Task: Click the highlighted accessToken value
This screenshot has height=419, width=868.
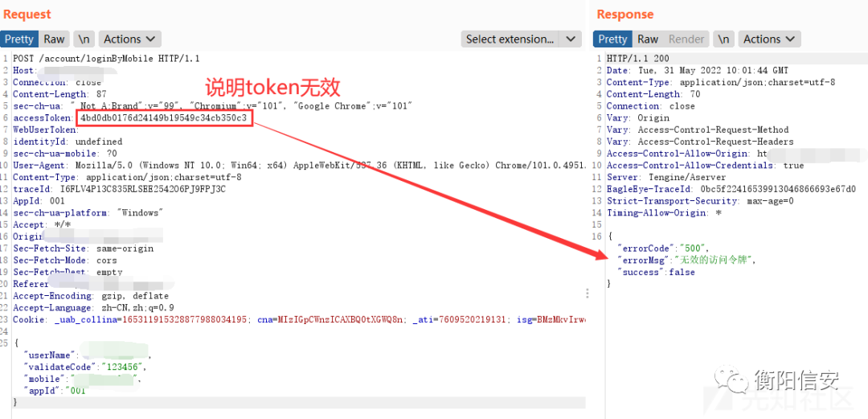Action: (164, 118)
